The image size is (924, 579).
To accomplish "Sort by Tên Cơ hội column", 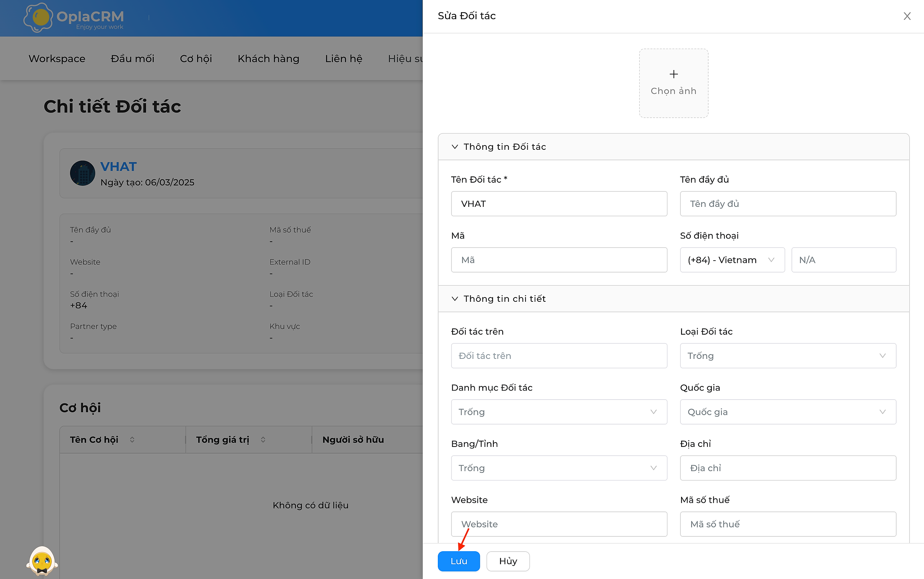I will [132, 440].
